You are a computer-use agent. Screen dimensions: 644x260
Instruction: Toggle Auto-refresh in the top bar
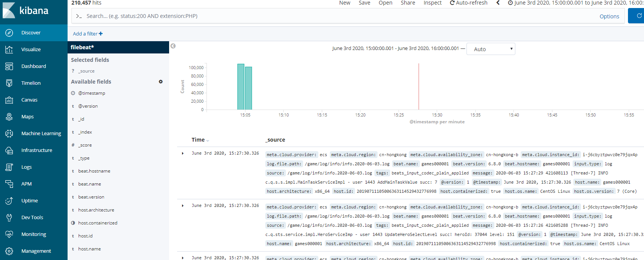coord(468,3)
